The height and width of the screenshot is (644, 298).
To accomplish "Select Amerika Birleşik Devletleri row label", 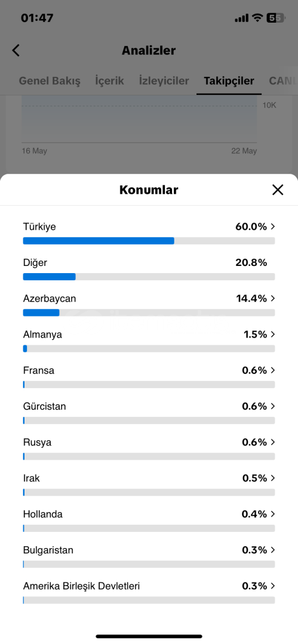I will 81,586.
